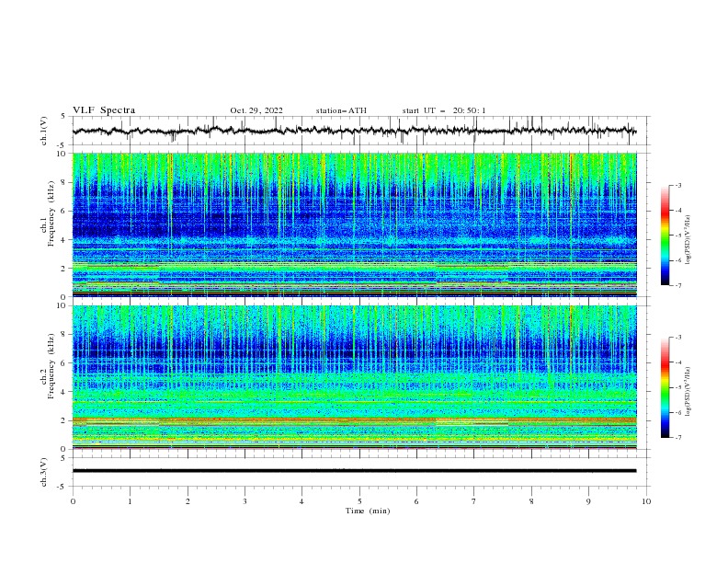Click inside the ch.2 spectrogram panel
The height and width of the screenshot is (563, 728).
(354, 377)
